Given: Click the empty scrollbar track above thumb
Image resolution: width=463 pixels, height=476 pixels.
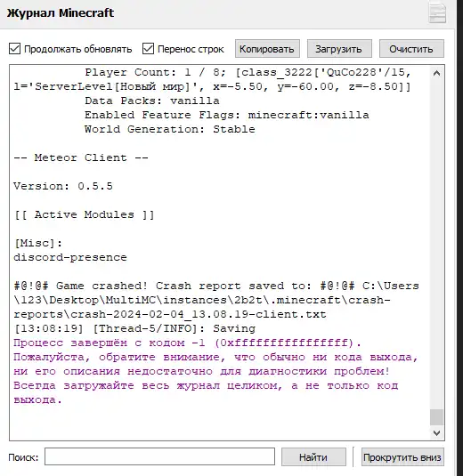Looking at the screenshot, I should click(x=436, y=243).
